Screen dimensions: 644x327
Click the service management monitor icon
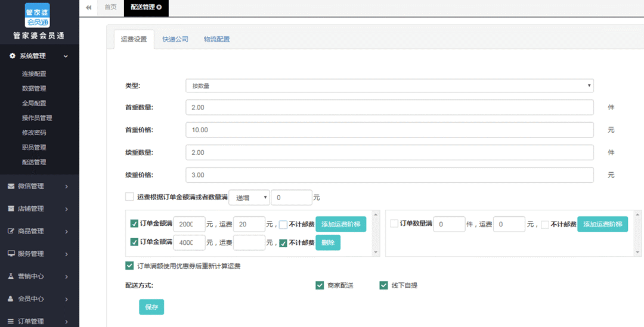11,254
